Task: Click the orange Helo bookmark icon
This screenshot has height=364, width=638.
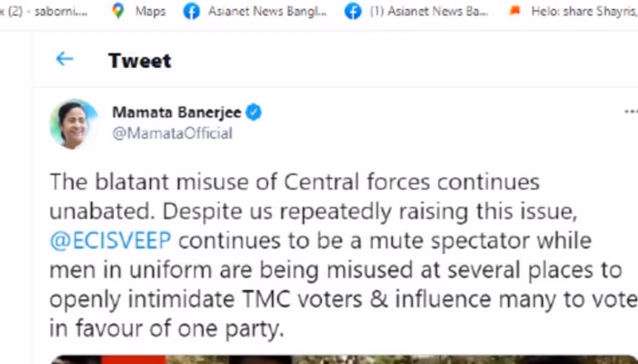Action: pyautogui.click(x=515, y=11)
